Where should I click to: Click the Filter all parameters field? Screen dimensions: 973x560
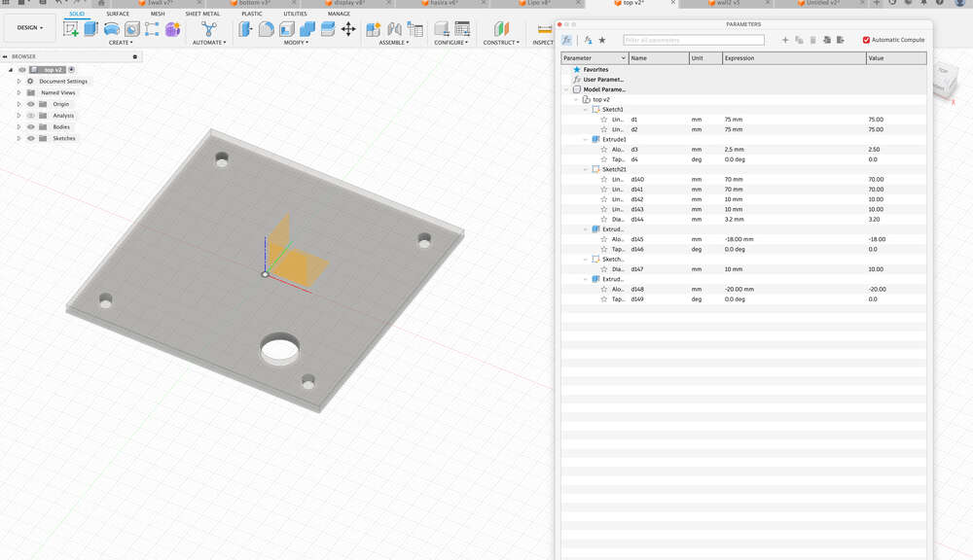(693, 40)
